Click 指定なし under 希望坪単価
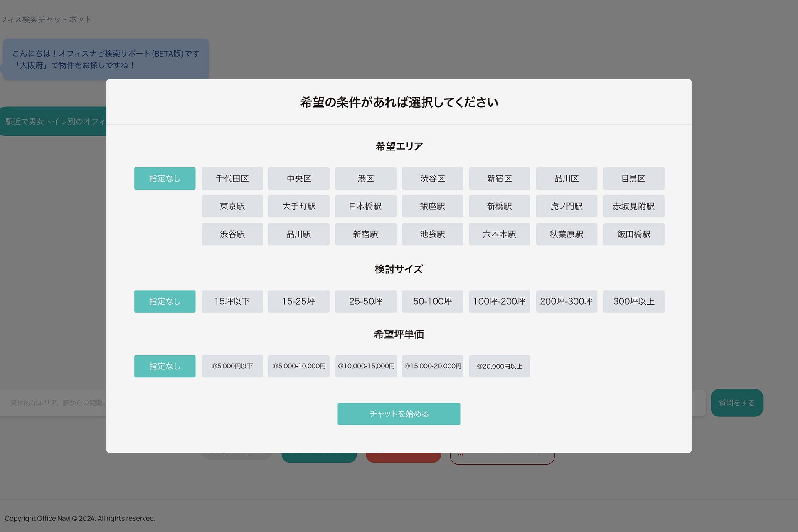 [x=165, y=366]
